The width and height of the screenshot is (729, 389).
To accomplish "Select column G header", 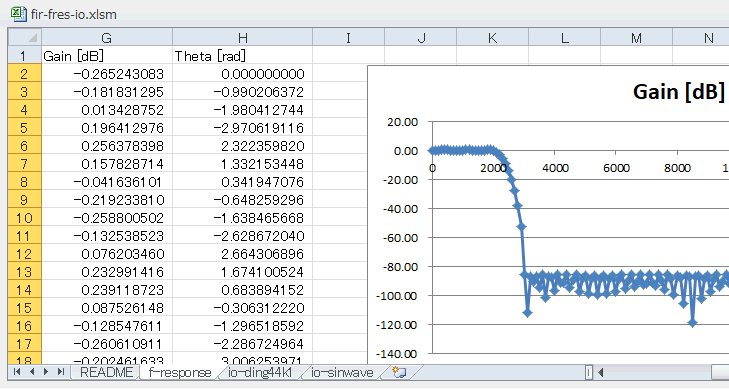I will (x=107, y=37).
